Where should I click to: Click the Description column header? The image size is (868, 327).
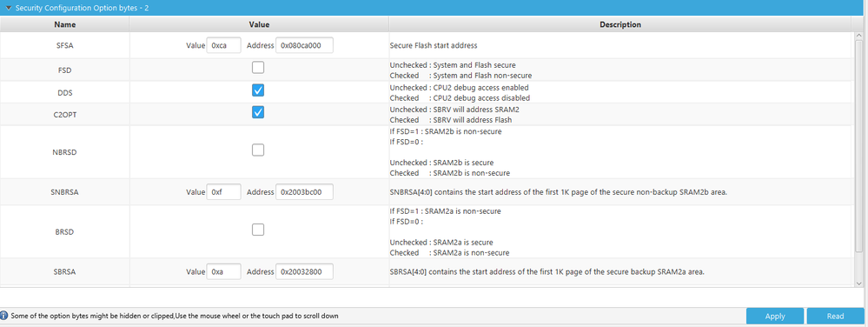tap(620, 24)
